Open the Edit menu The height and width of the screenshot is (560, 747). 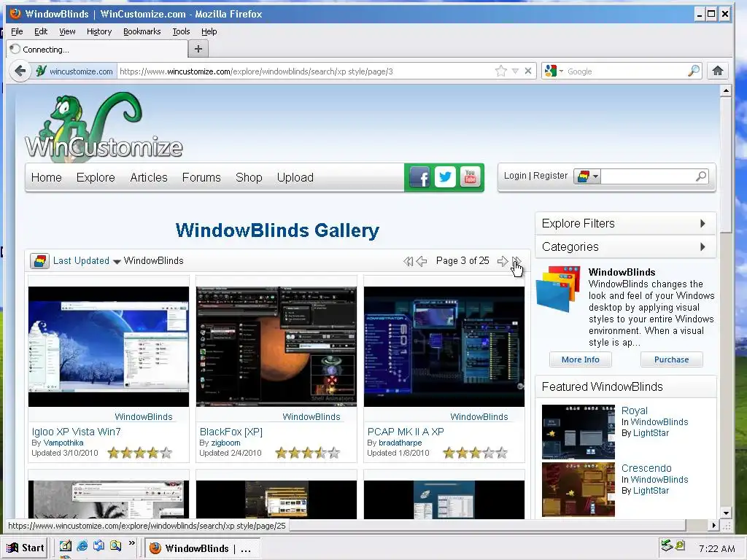[x=41, y=31]
